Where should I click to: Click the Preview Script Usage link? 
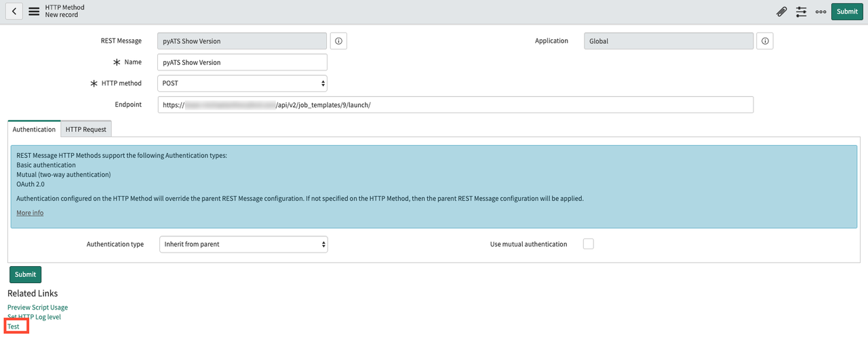click(x=37, y=307)
